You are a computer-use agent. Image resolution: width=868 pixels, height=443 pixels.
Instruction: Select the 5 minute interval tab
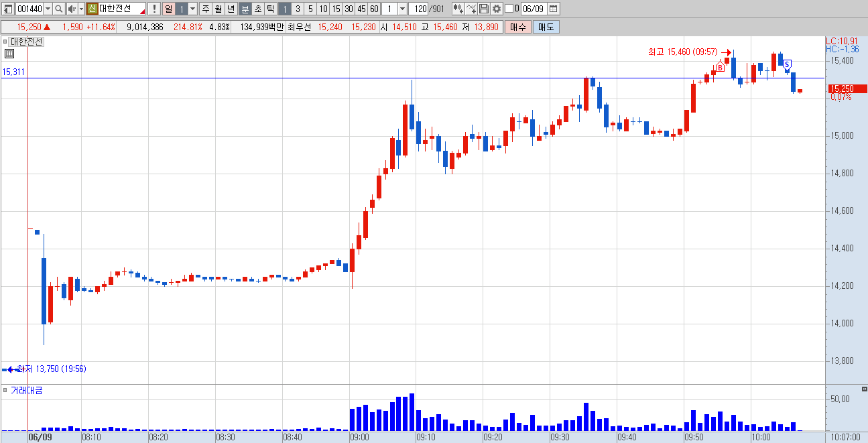[310, 9]
